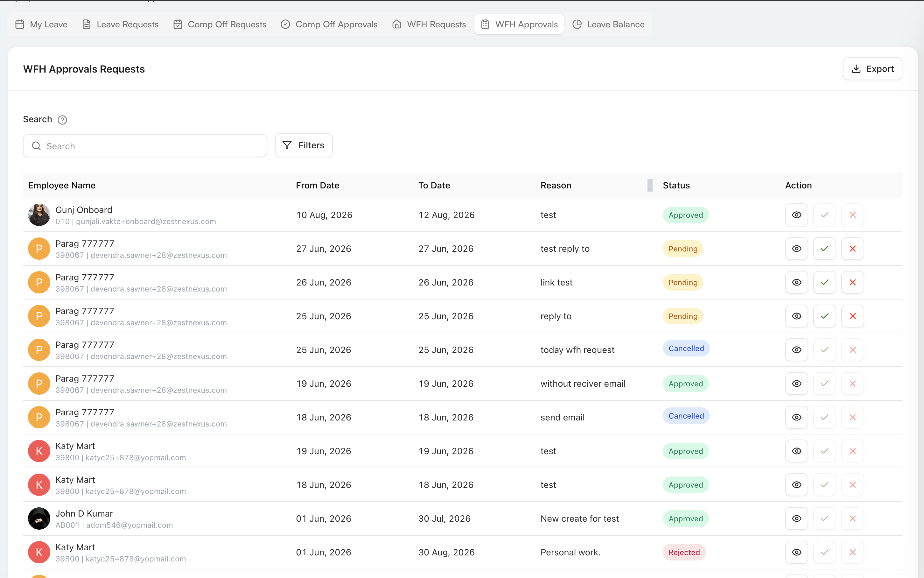This screenshot has height=578, width=924.
Task: Approve the 'link test' WFH request
Action: tap(824, 282)
